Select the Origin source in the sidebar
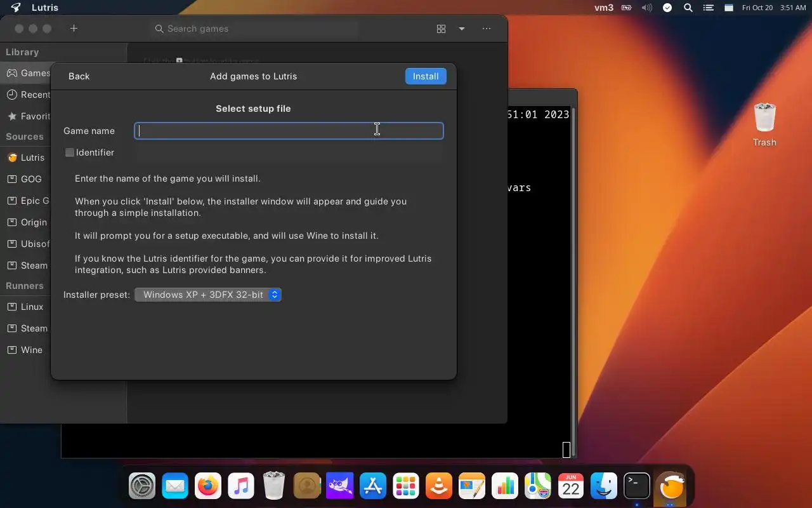Image resolution: width=812 pixels, height=508 pixels. [x=27, y=222]
